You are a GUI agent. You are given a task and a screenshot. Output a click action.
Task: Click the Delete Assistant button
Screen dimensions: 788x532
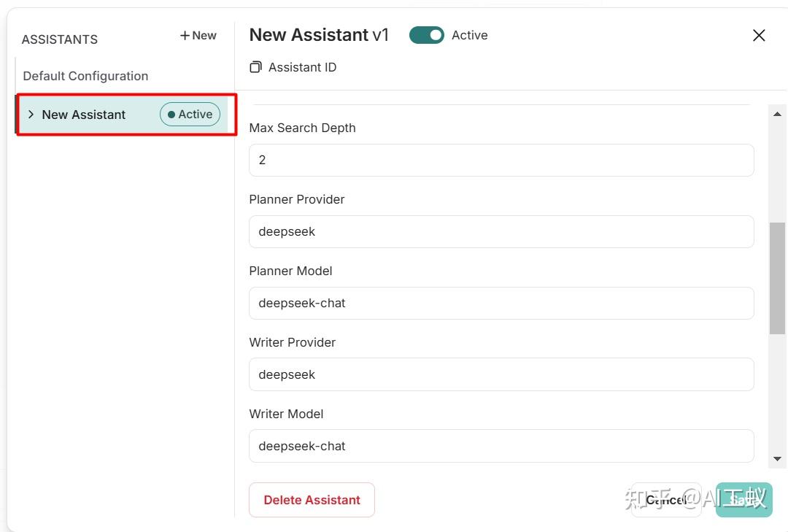tap(312, 500)
